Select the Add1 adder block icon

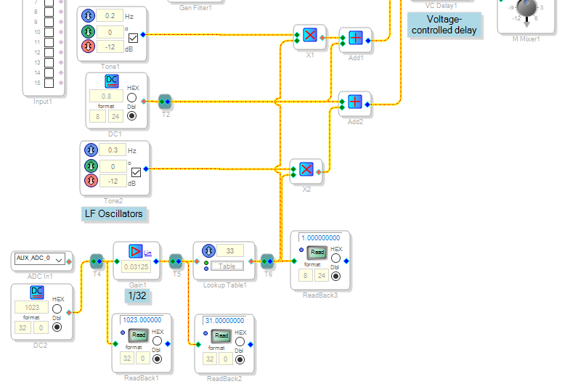[356, 38]
